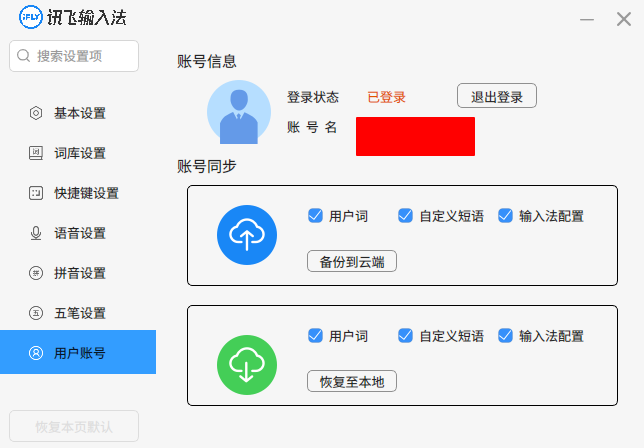
Task: Click the iFLY logo icon
Action: tap(31, 17)
